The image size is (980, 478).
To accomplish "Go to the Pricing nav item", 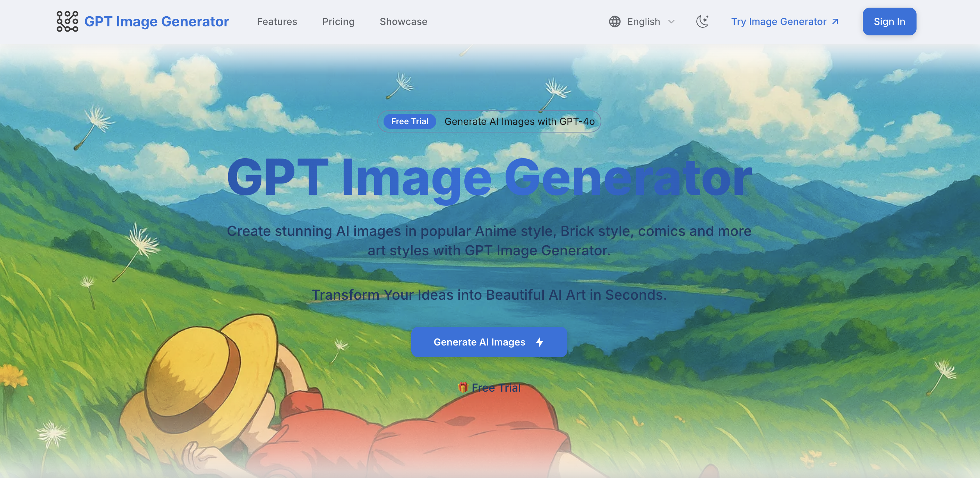I will point(338,22).
